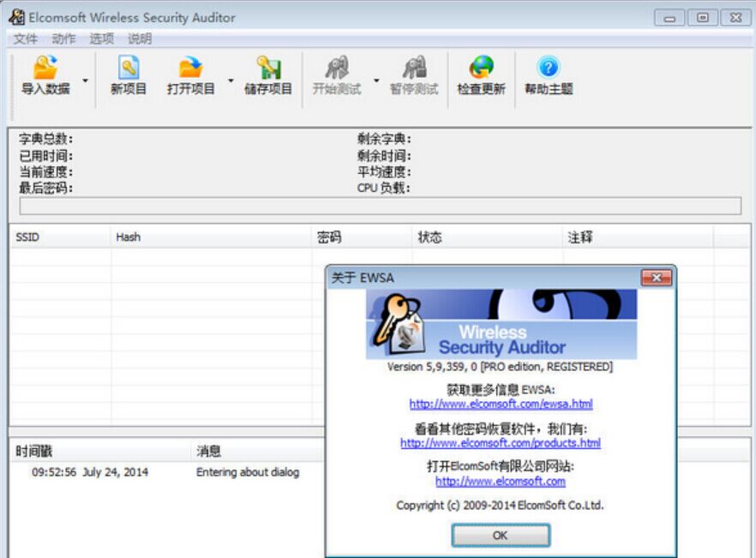Image resolution: width=756 pixels, height=558 pixels.
Task: Open the 文件 menu
Action: 25,39
